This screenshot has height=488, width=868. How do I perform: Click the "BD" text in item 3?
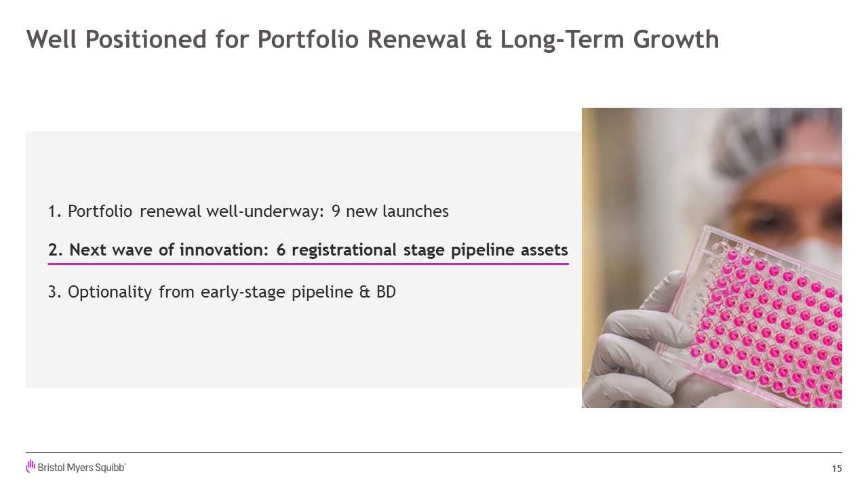click(386, 292)
